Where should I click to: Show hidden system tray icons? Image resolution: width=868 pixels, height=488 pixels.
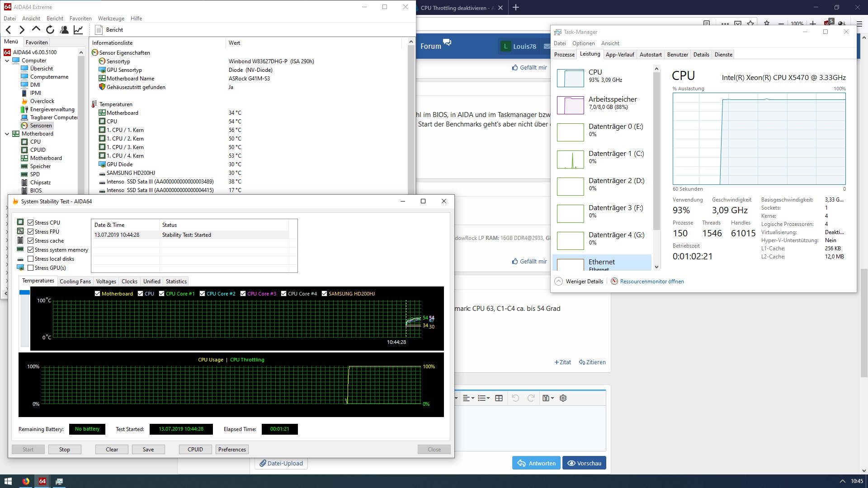coord(842,481)
